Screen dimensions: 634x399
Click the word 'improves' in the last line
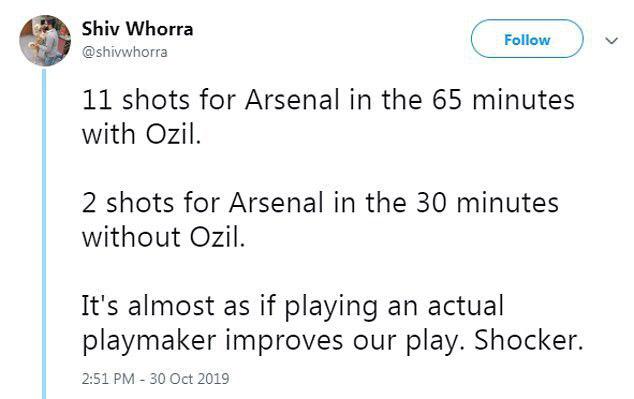[x=284, y=342]
